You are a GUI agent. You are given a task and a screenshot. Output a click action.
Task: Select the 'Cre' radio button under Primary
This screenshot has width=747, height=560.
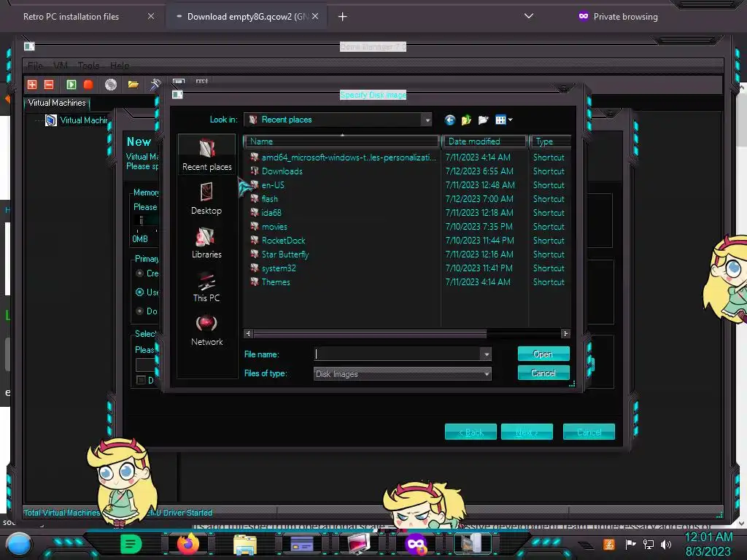[139, 273]
